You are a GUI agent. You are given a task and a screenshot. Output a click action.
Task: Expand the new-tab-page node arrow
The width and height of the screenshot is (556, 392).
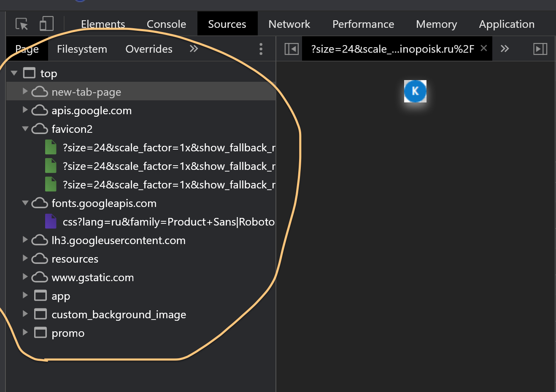tap(25, 91)
